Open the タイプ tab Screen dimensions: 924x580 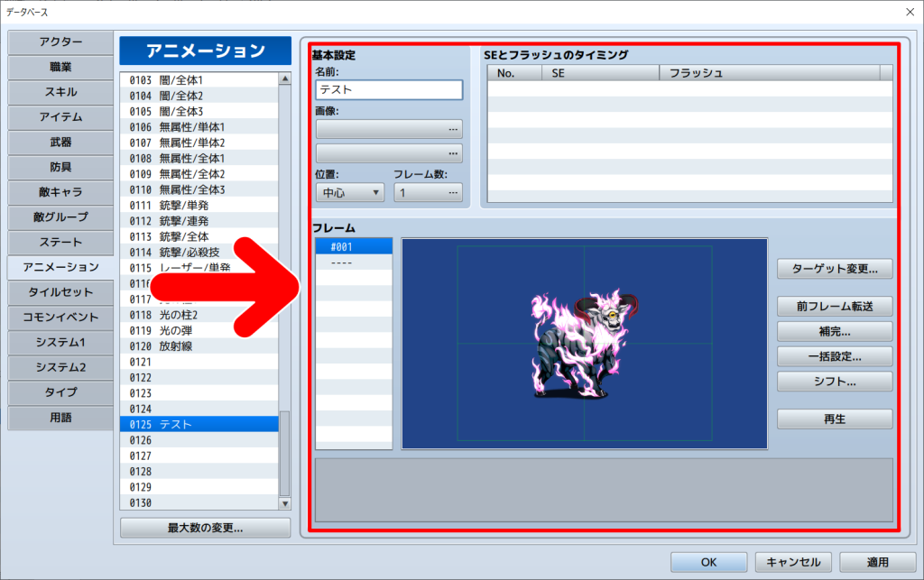(60, 392)
